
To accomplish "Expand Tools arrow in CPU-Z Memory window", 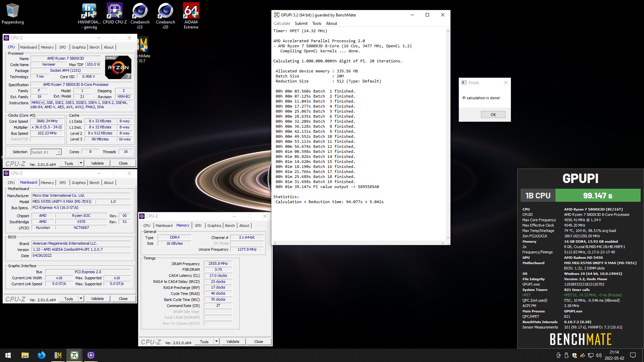I will (x=216, y=342).
